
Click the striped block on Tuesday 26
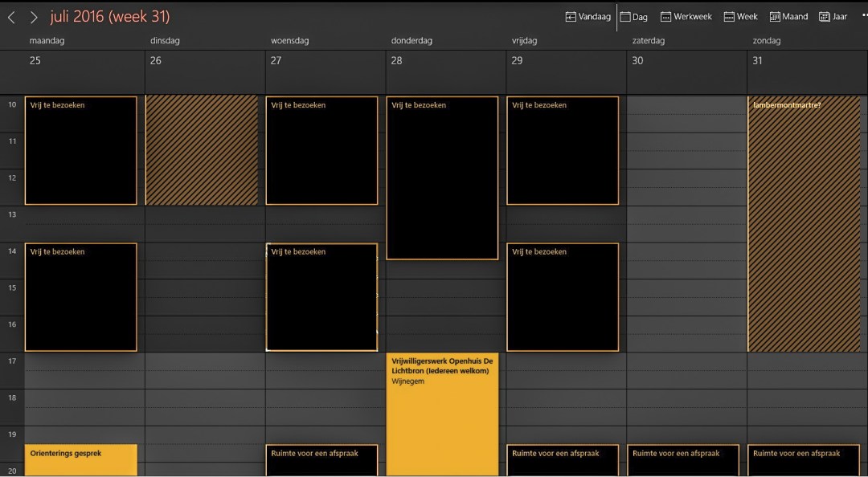pyautogui.click(x=202, y=151)
